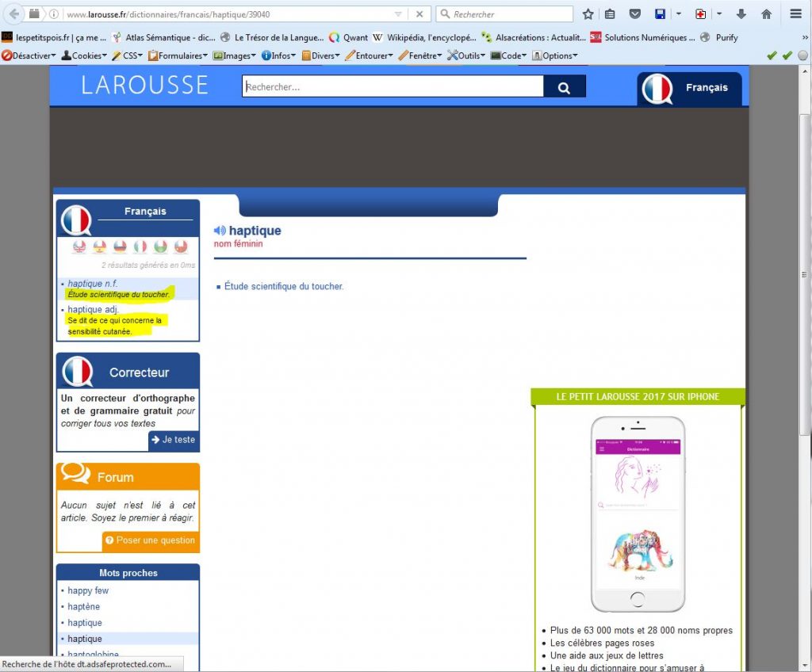Click the French flag beside Correcteur

point(78,372)
